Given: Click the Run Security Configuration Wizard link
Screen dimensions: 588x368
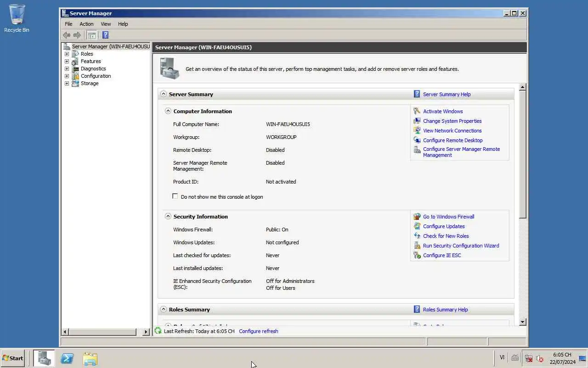Looking at the screenshot, I should click(x=461, y=246).
